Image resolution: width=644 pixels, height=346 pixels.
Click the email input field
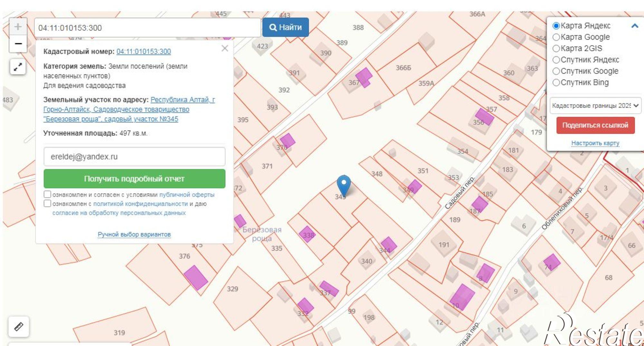(x=134, y=157)
